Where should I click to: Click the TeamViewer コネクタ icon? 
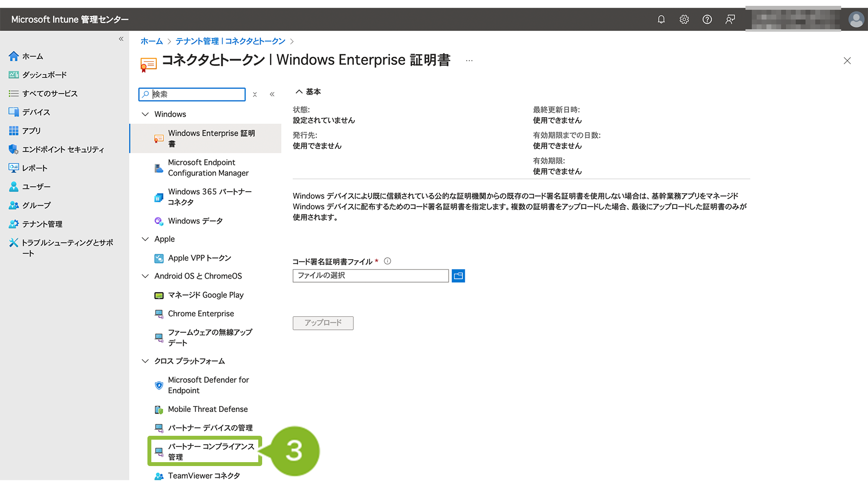(x=159, y=476)
